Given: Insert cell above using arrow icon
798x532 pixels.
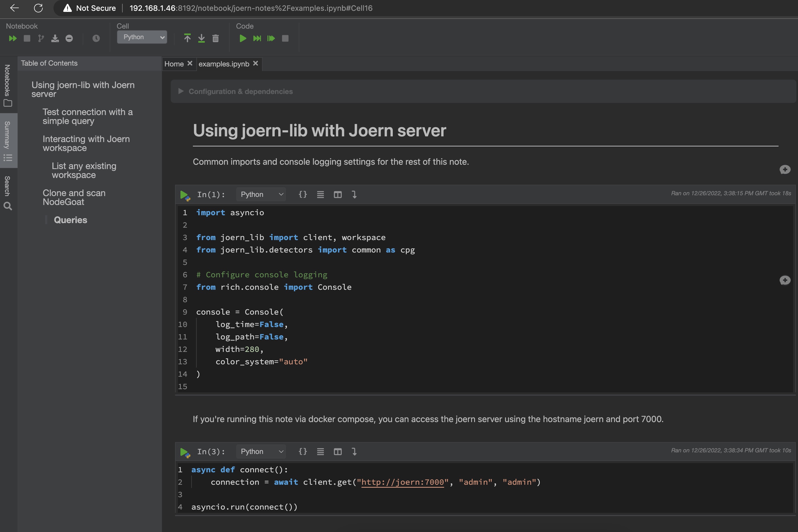Looking at the screenshot, I should pyautogui.click(x=187, y=38).
